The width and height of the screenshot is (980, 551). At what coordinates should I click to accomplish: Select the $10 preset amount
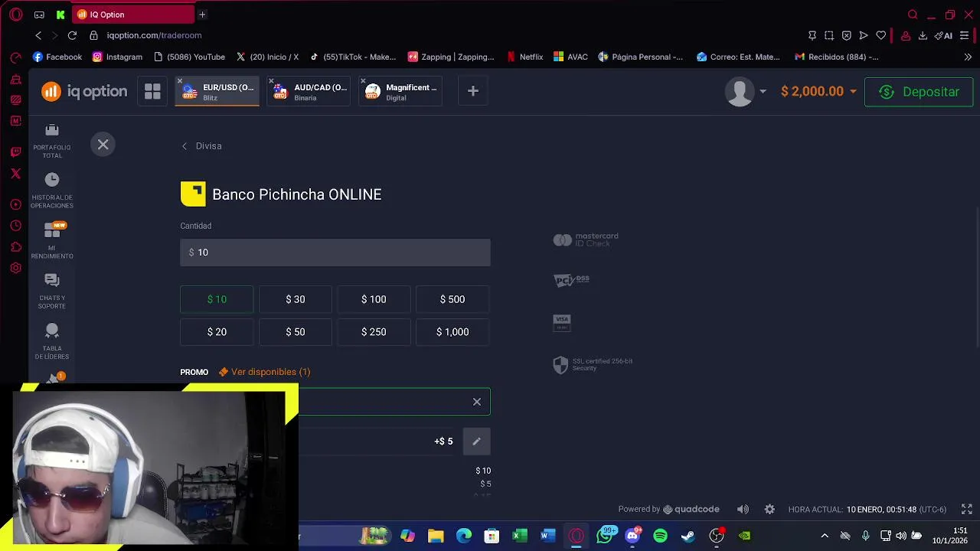click(217, 299)
